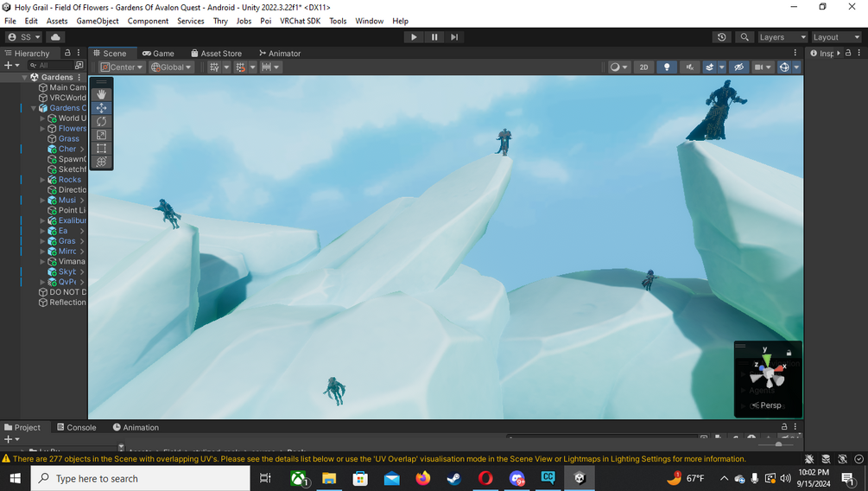This screenshot has width=868, height=491.
Task: Collapse the Gardens scene in Hierarchy
Action: [x=24, y=77]
